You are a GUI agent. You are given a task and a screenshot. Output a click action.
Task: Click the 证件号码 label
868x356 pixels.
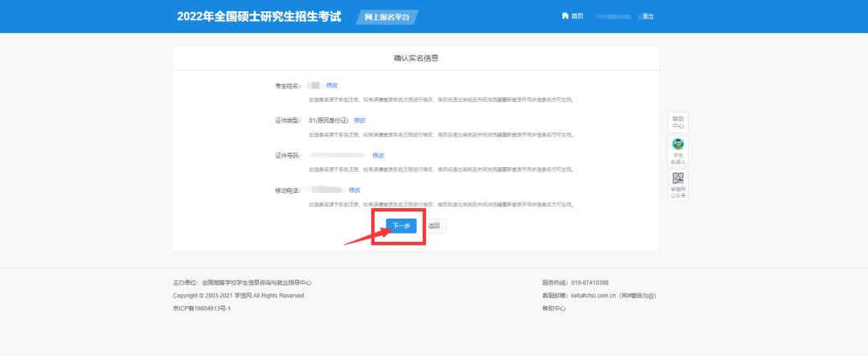pyautogui.click(x=289, y=156)
